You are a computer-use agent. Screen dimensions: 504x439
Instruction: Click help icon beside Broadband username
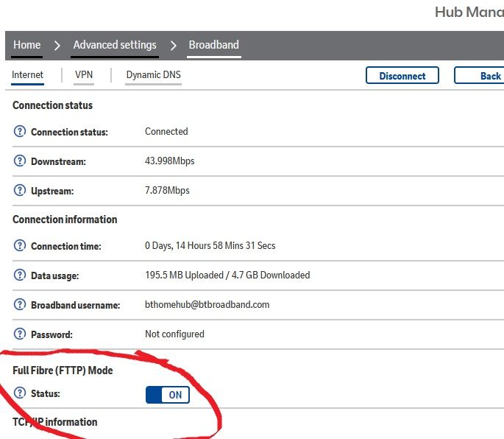20,305
